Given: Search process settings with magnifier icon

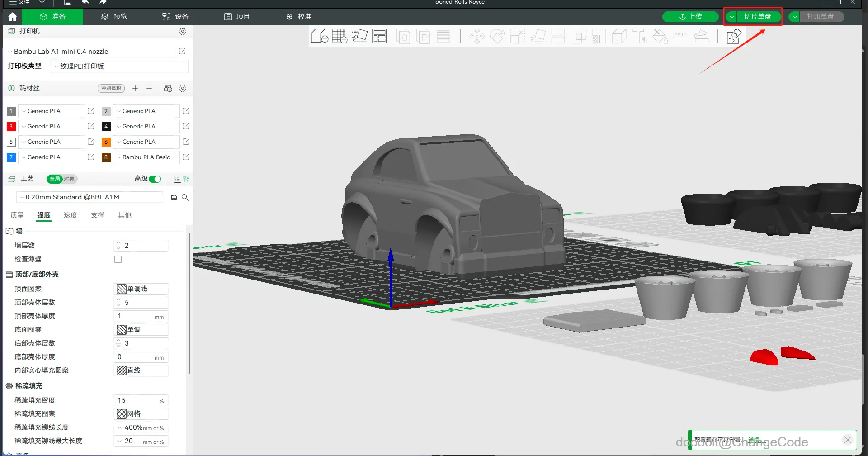Looking at the screenshot, I should (x=185, y=197).
